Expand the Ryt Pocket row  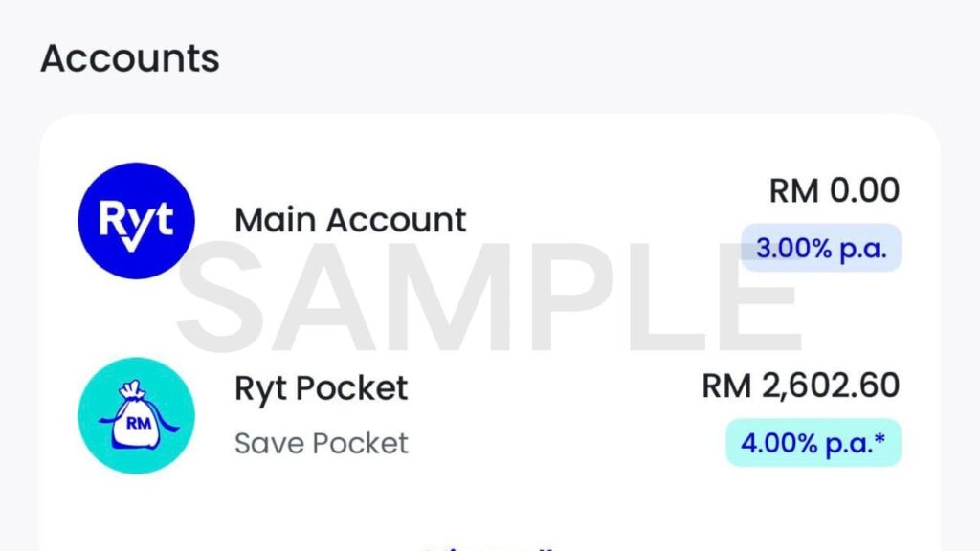tap(479, 411)
